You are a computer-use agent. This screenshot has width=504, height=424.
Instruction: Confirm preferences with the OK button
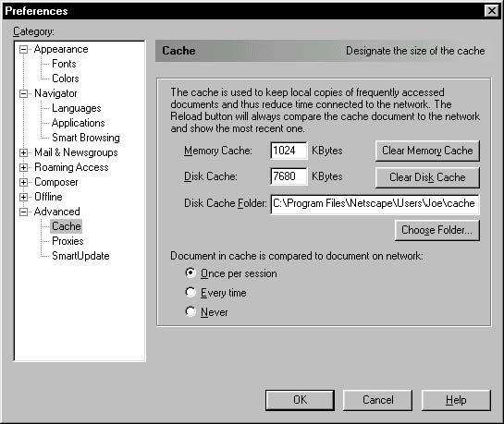[x=300, y=400]
